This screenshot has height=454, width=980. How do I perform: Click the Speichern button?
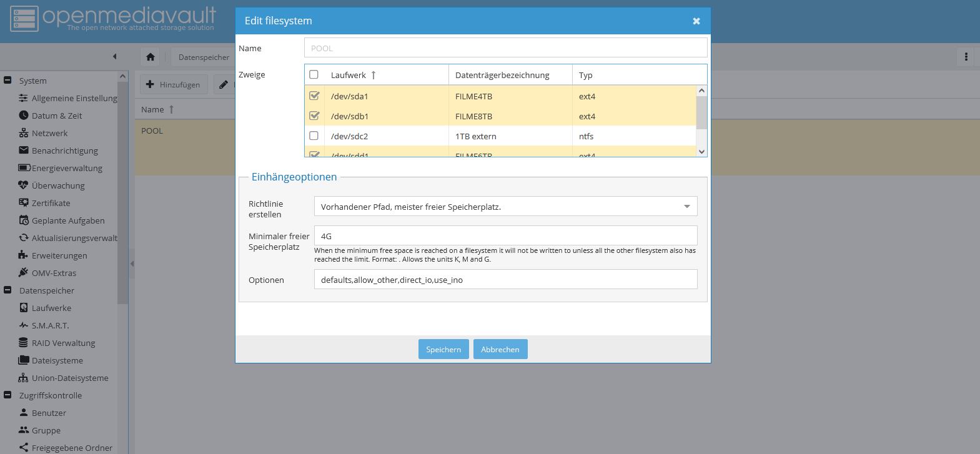click(x=443, y=349)
